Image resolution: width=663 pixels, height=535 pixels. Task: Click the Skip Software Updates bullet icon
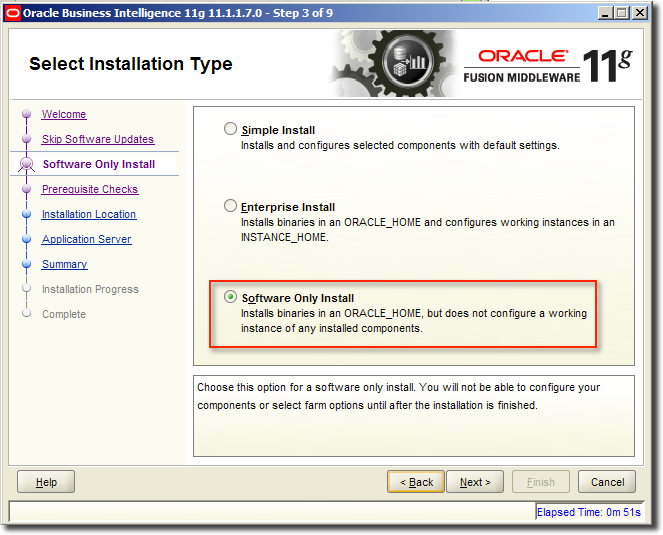coord(27,139)
